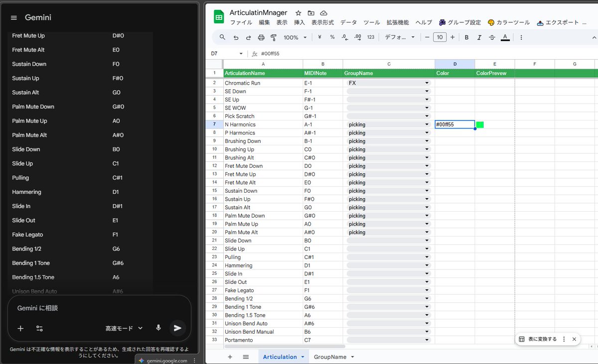Redo the last action
This screenshot has height=364, width=598.
click(248, 37)
